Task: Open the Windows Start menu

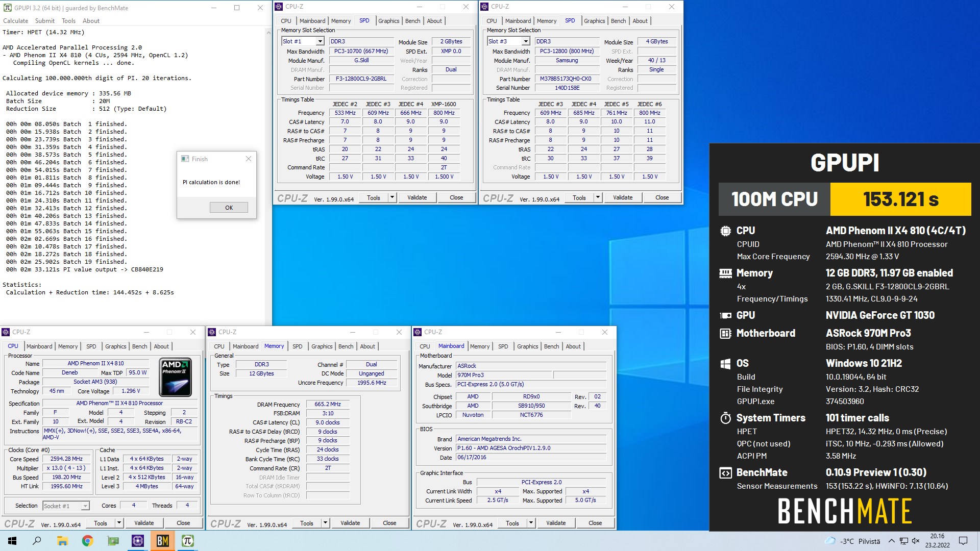Action: tap(12, 541)
